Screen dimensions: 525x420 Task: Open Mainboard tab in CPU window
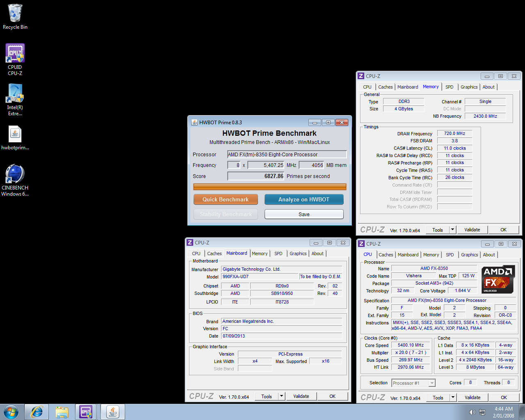[408, 255]
